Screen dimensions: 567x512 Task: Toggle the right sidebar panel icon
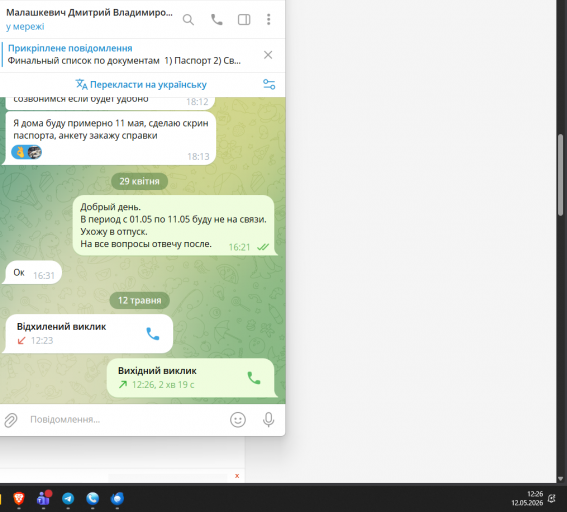click(x=244, y=20)
